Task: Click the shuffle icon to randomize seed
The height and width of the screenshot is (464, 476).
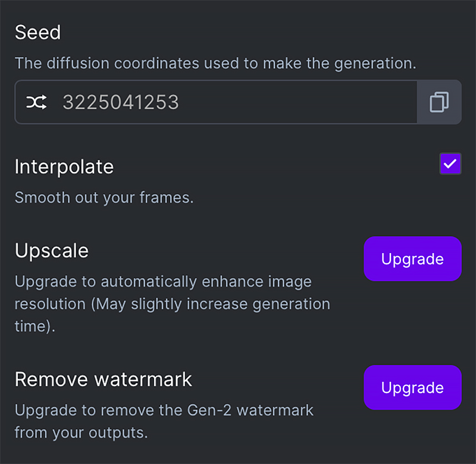Action: tap(36, 102)
